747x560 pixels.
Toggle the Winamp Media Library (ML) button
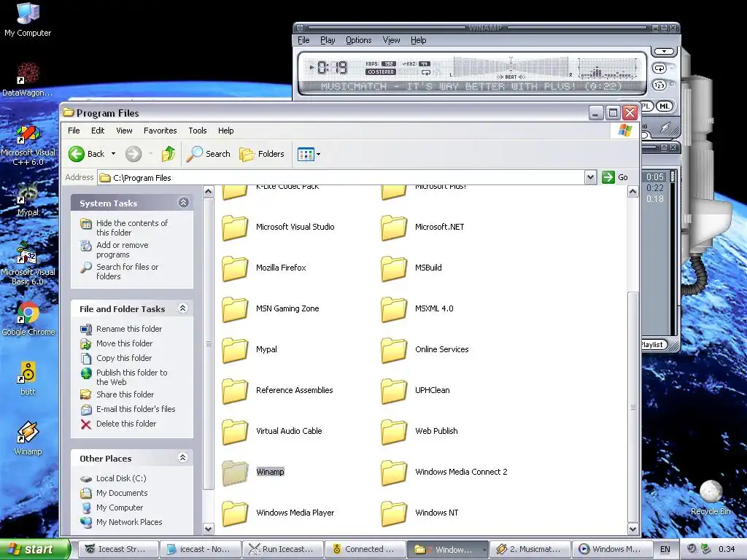(x=664, y=106)
